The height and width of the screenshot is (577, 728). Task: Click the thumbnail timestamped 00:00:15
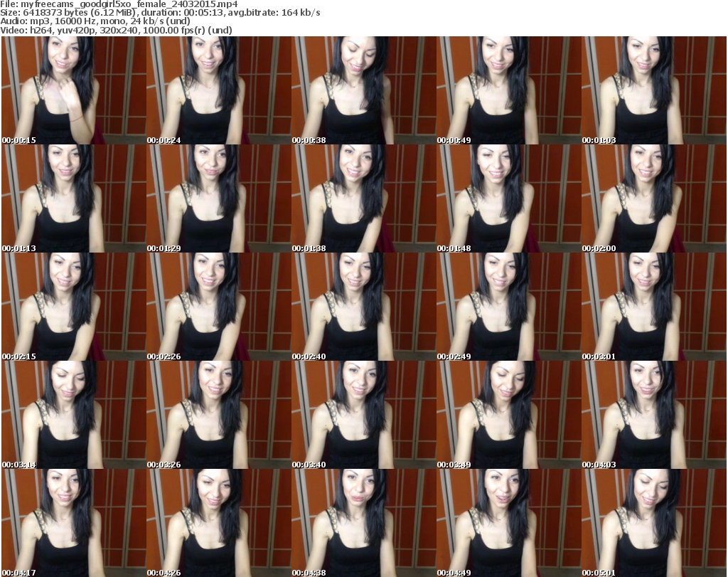pyautogui.click(x=73, y=90)
